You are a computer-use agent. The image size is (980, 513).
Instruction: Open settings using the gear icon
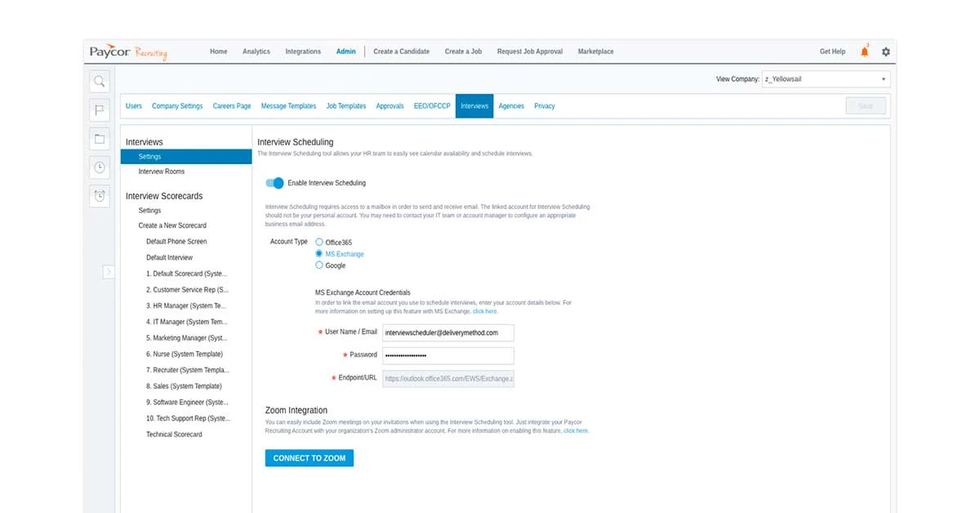click(x=886, y=51)
